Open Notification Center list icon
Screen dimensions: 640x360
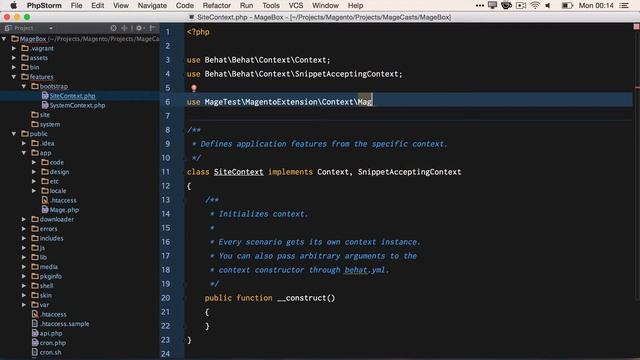coord(624,5)
